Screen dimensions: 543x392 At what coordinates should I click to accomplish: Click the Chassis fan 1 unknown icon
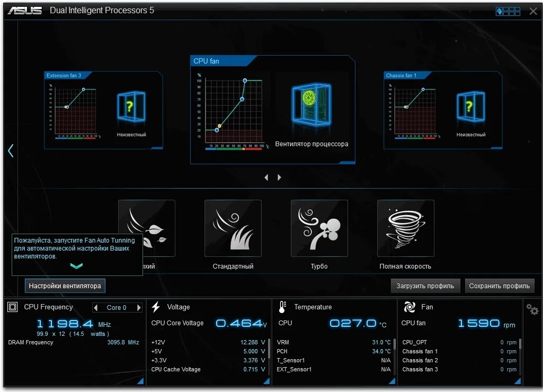click(x=471, y=106)
